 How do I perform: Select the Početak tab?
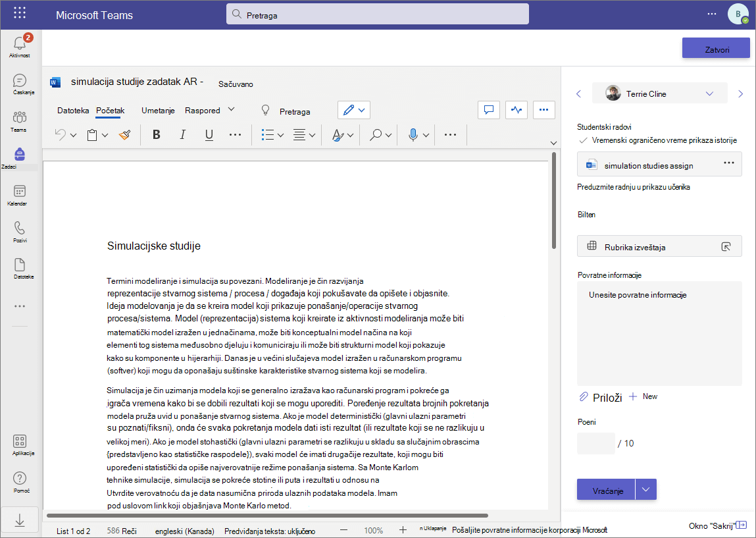click(x=111, y=111)
